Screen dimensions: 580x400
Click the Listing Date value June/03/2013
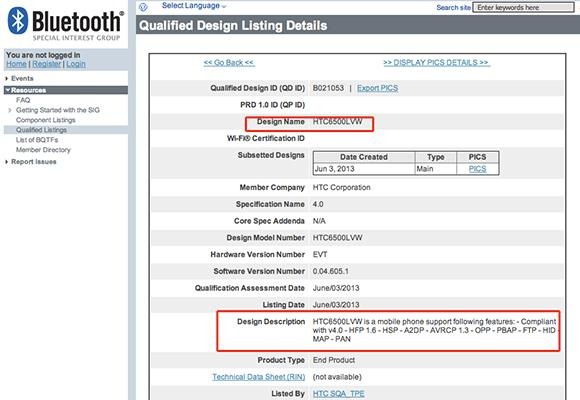pyautogui.click(x=336, y=305)
